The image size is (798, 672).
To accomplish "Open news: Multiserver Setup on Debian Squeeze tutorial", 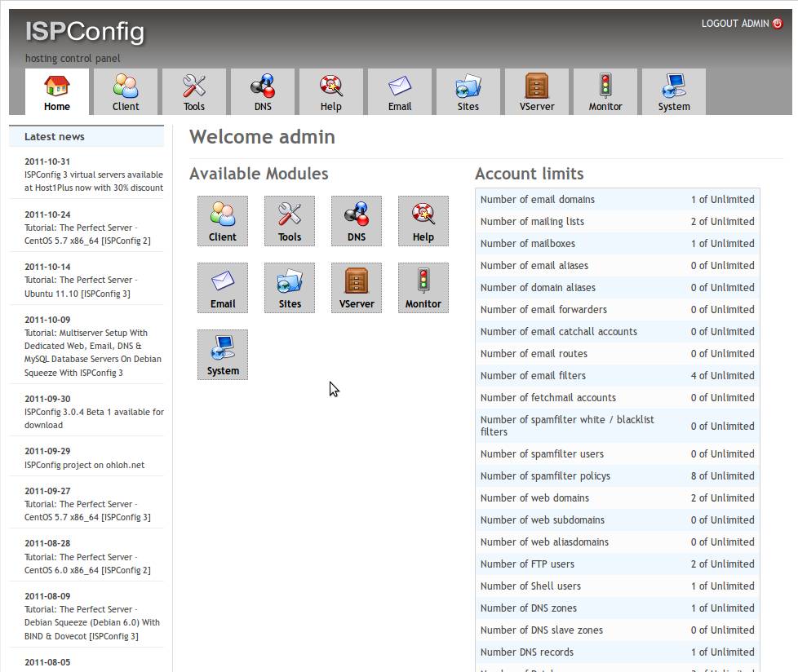I will tap(93, 352).
